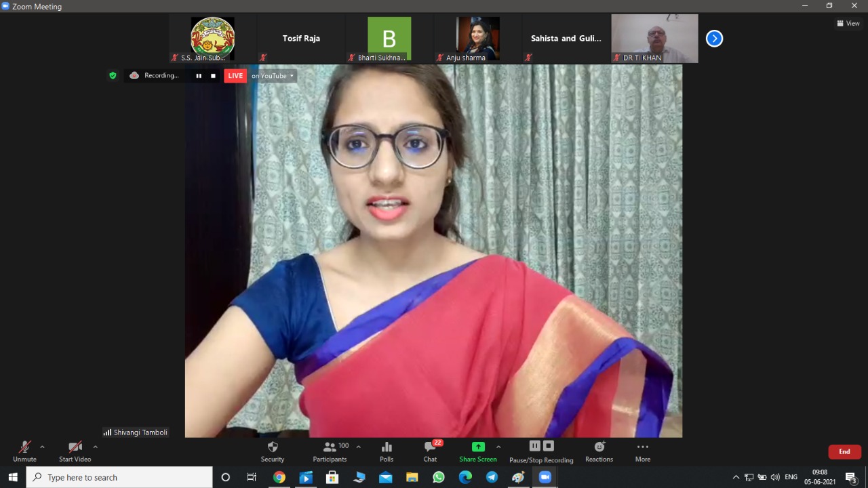868x488 pixels.
Task: Click the taskbar search box
Action: [x=119, y=477]
